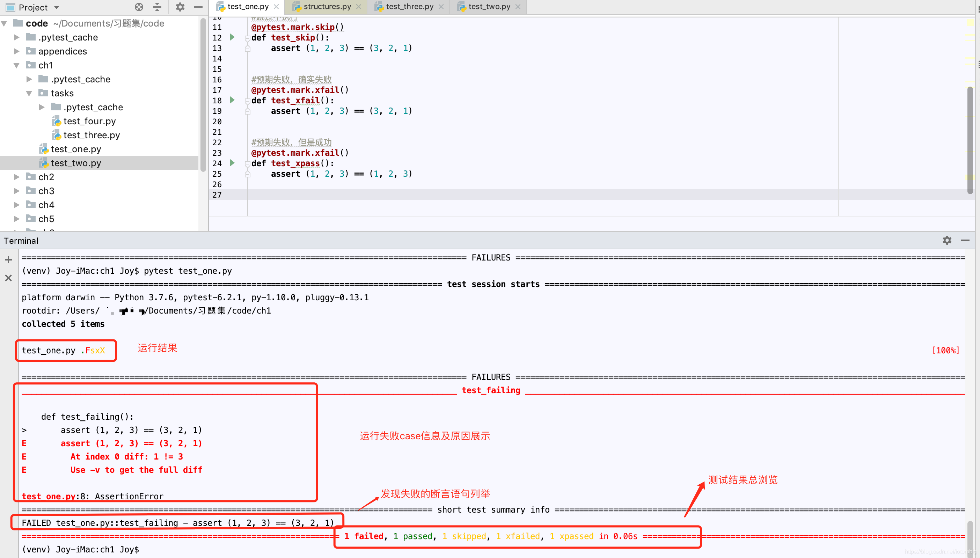This screenshot has width=980, height=558.
Task: Select the .pytest_cache folder under tasks
Action: (x=93, y=107)
